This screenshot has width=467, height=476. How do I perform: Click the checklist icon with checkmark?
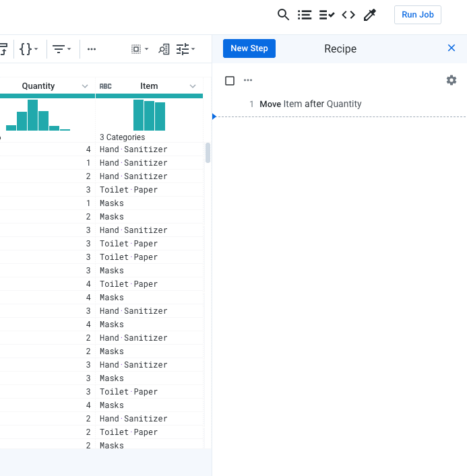327,15
